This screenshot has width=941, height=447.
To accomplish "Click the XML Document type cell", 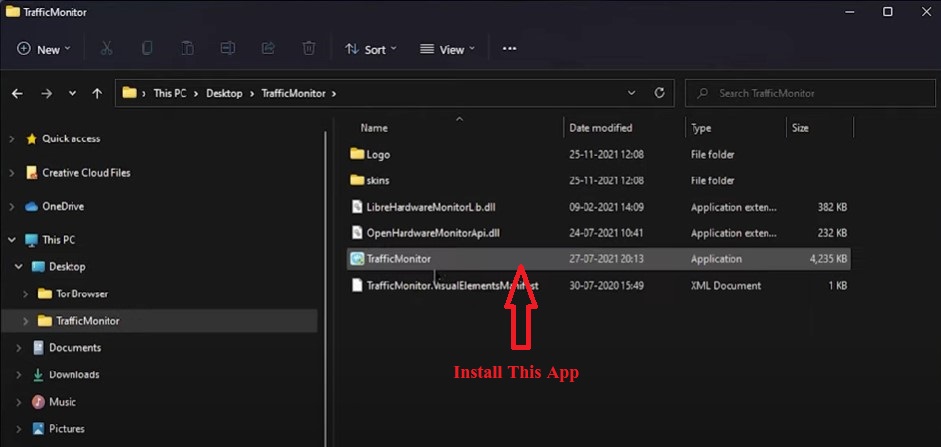I will pos(726,286).
